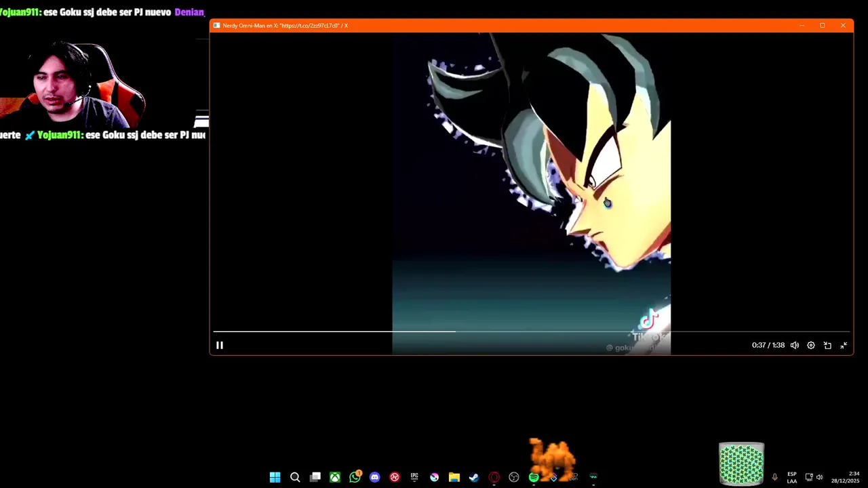
Task: Open WhatsApp from the taskbar
Action: (x=355, y=477)
